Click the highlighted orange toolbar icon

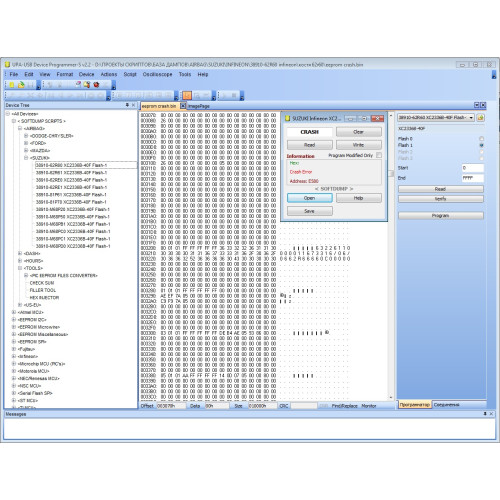187,96
